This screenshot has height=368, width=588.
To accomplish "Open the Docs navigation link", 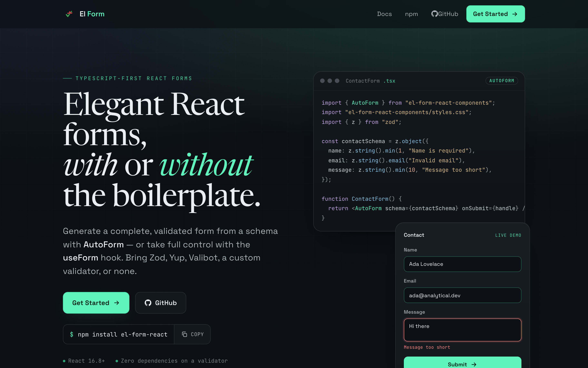I will click(384, 14).
